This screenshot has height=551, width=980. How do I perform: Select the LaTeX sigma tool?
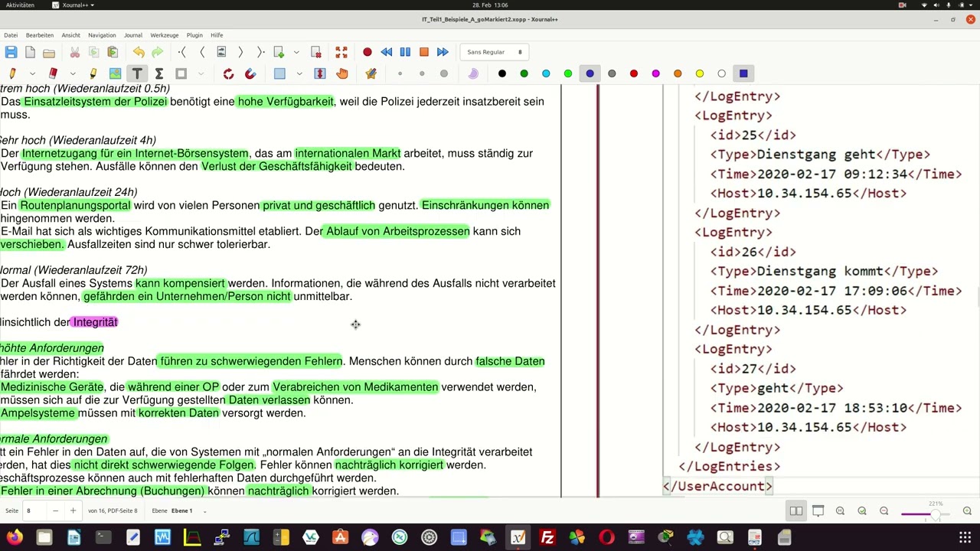158,73
